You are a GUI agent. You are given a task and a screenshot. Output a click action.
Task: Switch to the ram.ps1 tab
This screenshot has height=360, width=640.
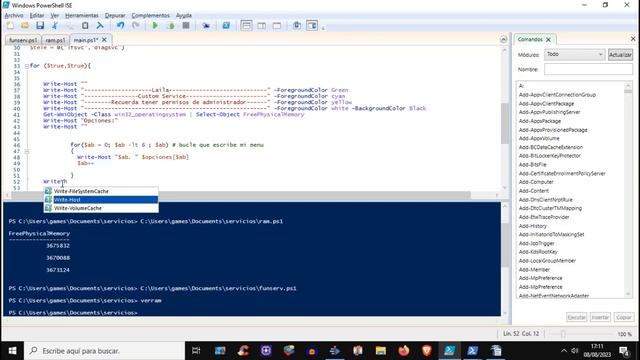pos(55,40)
